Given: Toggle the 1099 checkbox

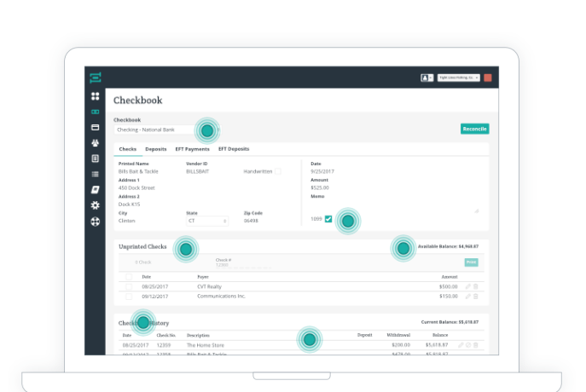Looking at the screenshot, I should 328,219.
